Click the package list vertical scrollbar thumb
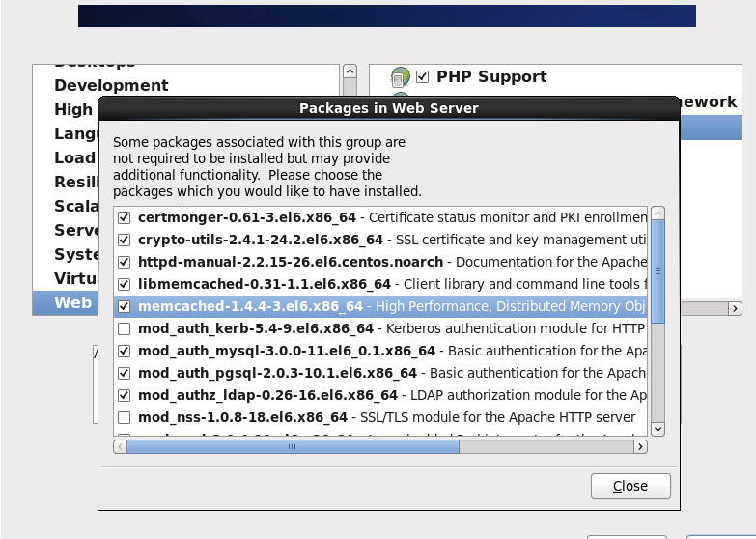The height and width of the screenshot is (539, 756). [658, 271]
